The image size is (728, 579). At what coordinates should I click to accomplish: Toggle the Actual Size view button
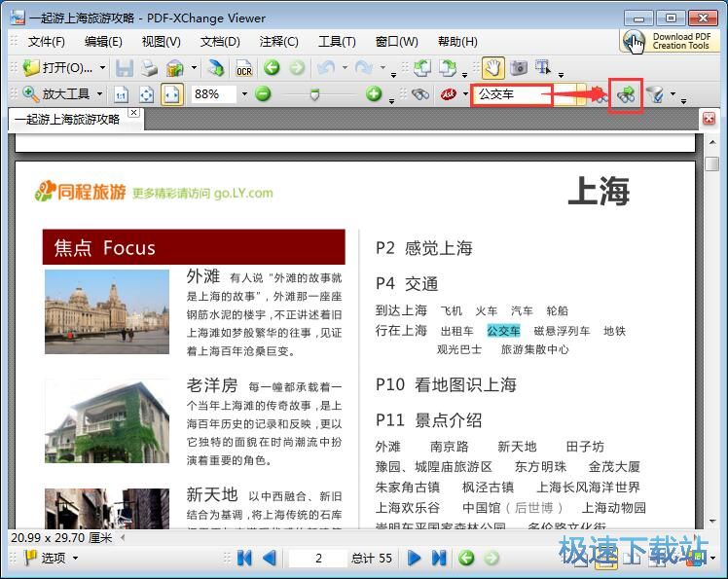pyautogui.click(x=122, y=94)
